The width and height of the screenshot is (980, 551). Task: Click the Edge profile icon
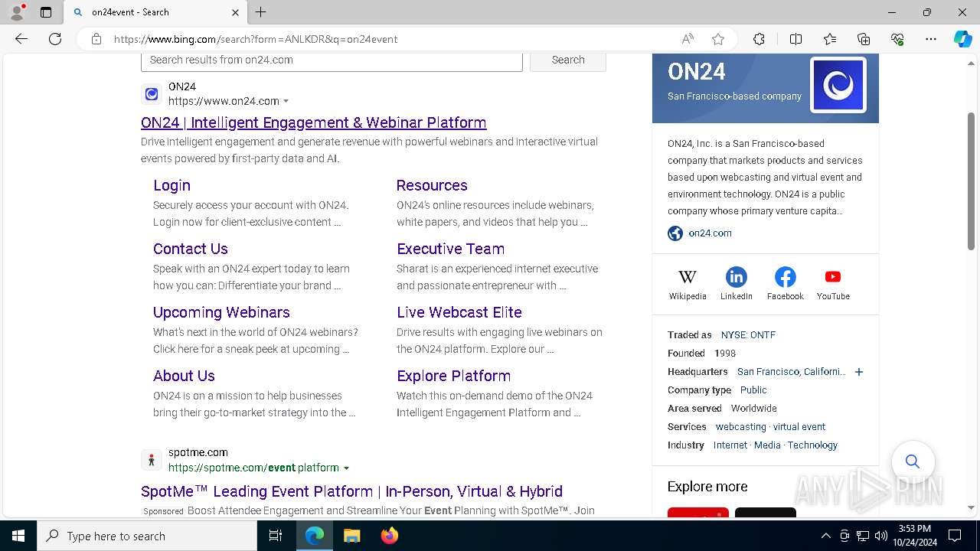(x=16, y=11)
